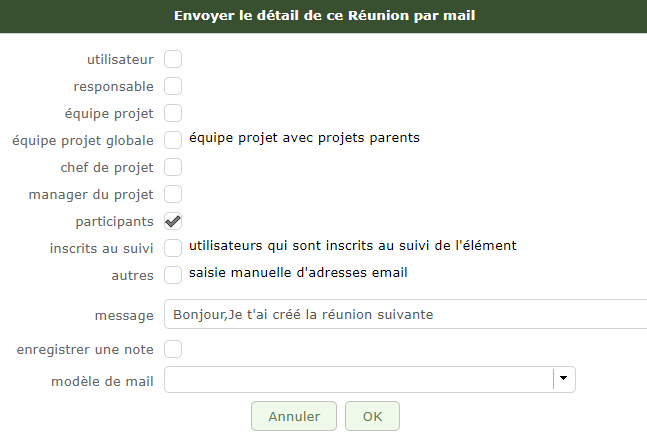This screenshot has width=647, height=437.
Task: Confirm with the OK button
Action: point(372,416)
